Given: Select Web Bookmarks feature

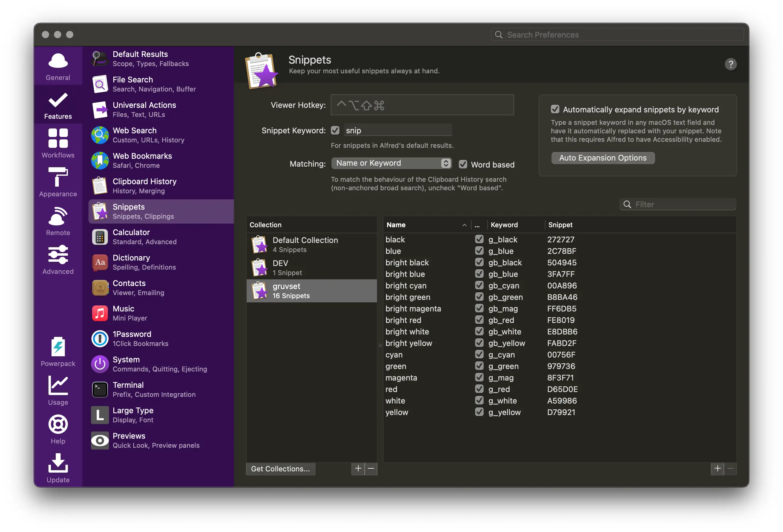Looking at the screenshot, I should point(161,160).
